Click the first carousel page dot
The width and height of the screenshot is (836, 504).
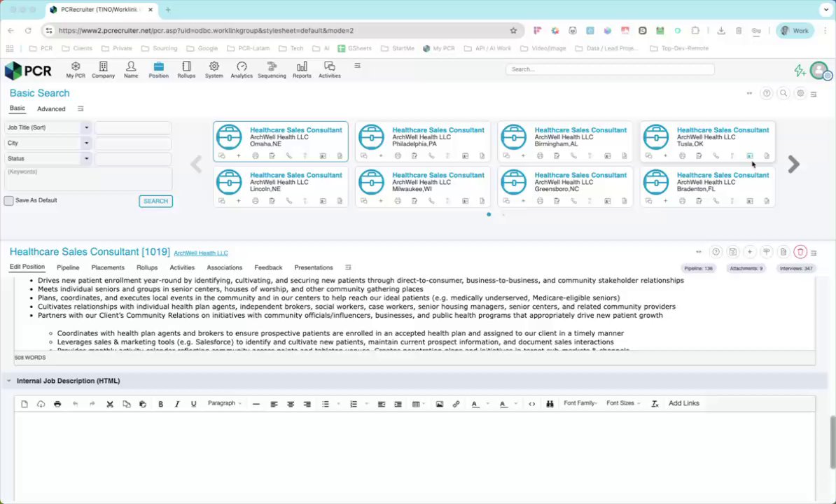(489, 215)
